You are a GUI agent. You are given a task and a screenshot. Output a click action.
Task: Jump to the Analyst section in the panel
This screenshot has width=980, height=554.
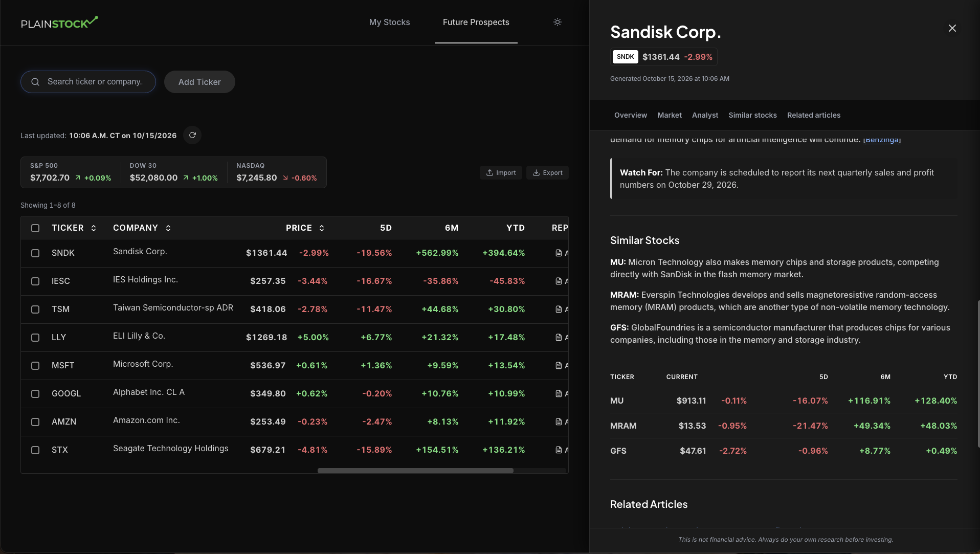(x=705, y=115)
